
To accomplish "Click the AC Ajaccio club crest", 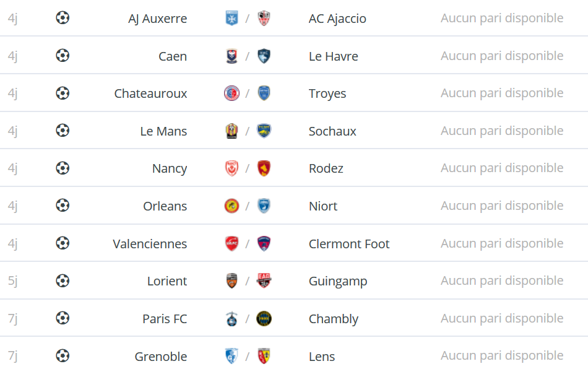I will (264, 18).
